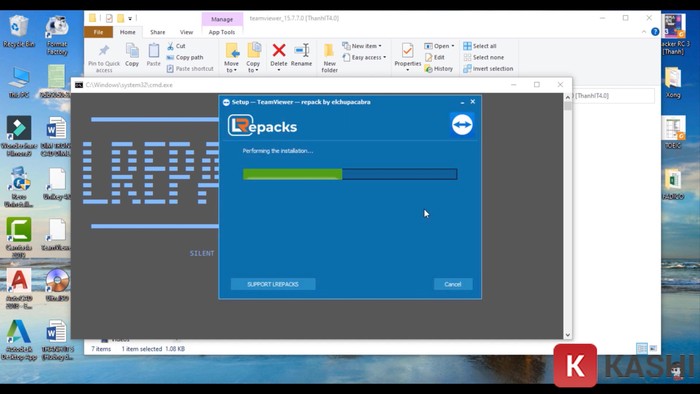Click the cmd.exe title bar icon
This screenshot has width=700, height=394.
click(x=79, y=85)
